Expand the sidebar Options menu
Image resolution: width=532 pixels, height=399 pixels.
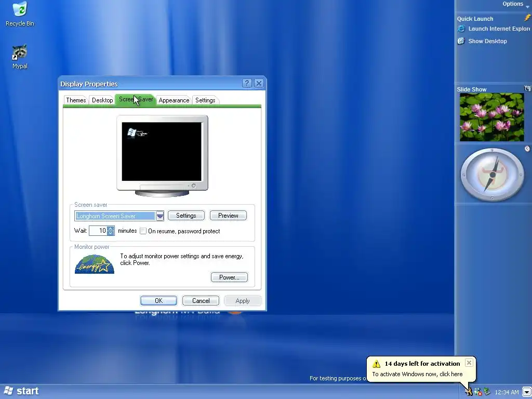tap(515, 4)
